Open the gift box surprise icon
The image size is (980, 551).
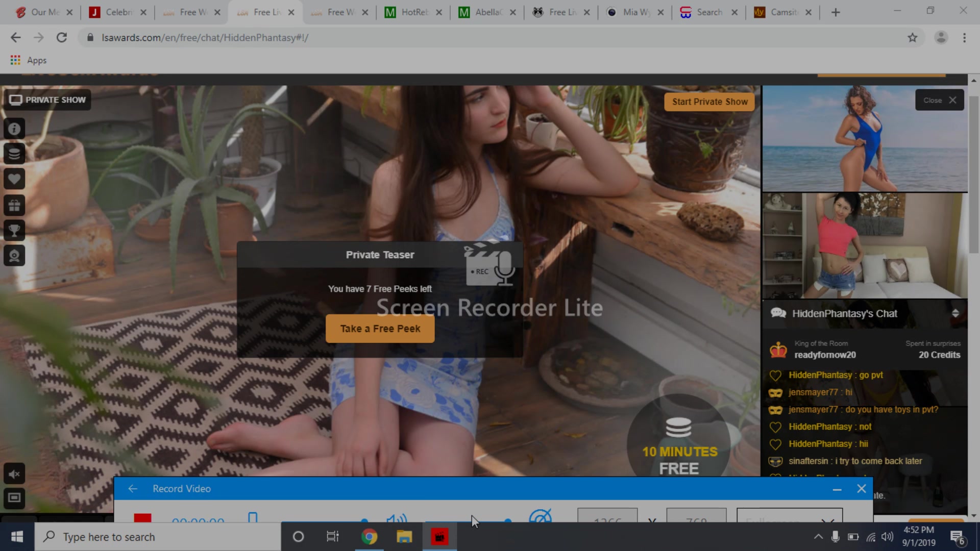(14, 205)
